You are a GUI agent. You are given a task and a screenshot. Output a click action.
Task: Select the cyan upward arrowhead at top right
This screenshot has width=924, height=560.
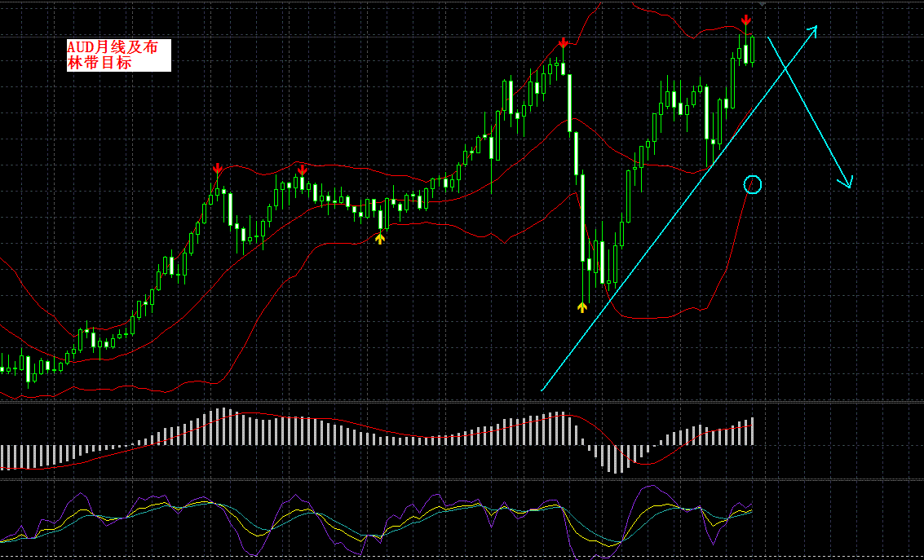(x=811, y=32)
